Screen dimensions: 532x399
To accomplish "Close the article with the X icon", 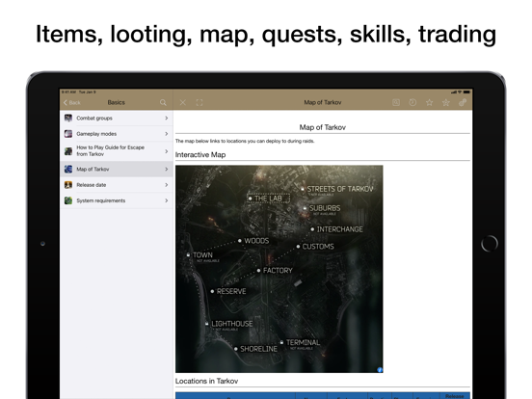I will click(182, 102).
